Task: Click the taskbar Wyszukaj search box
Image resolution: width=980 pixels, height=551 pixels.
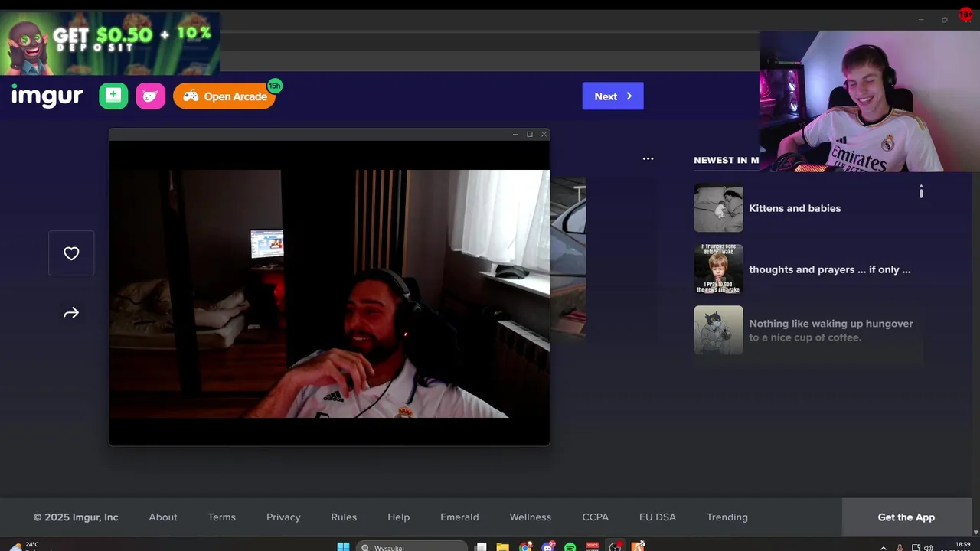Action: [x=411, y=547]
